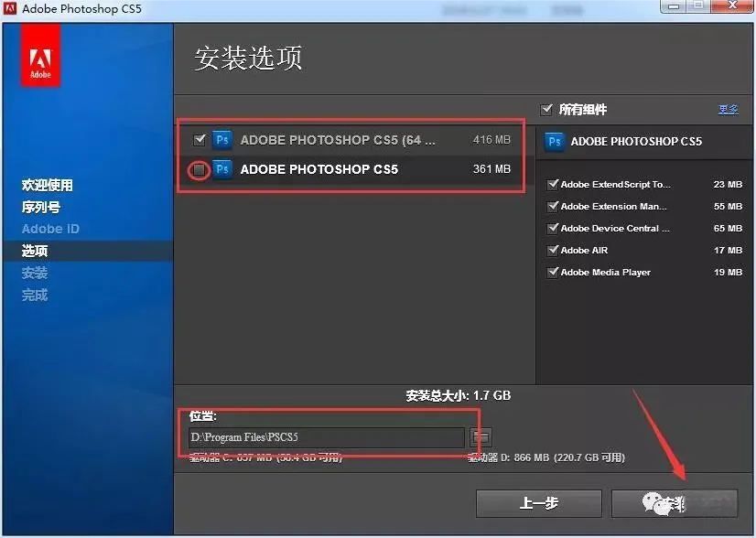This screenshot has width=756, height=538.
Task: Click the 65 MB size value
Action: click(x=728, y=228)
